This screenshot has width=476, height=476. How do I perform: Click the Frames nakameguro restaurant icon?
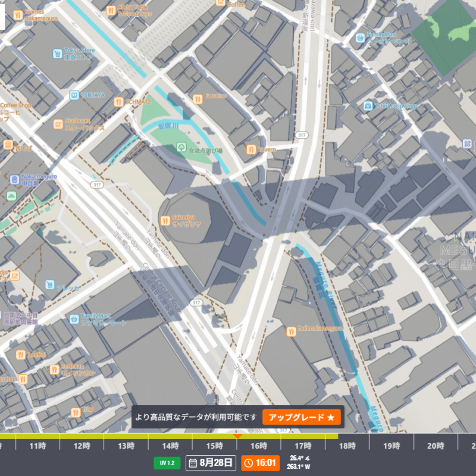coord(18,15)
